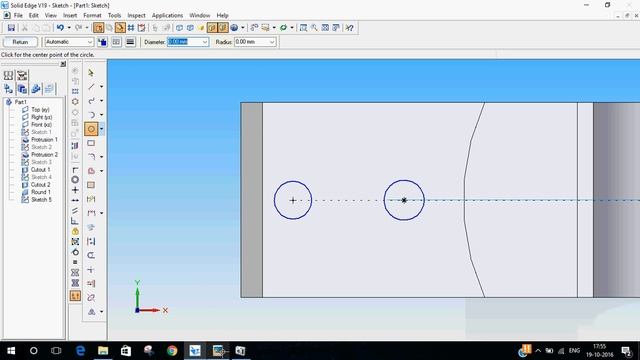Screen dimensions: 640x360
Task: Click the Windows Start button
Action: click(11, 351)
